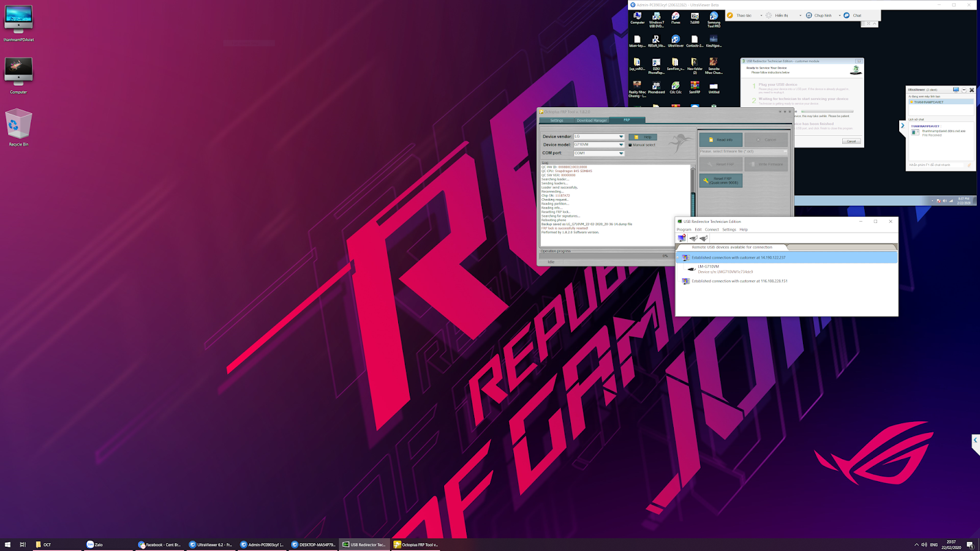
Task: Switch to USB Redirector Tec... taskbar item
Action: tap(364, 544)
